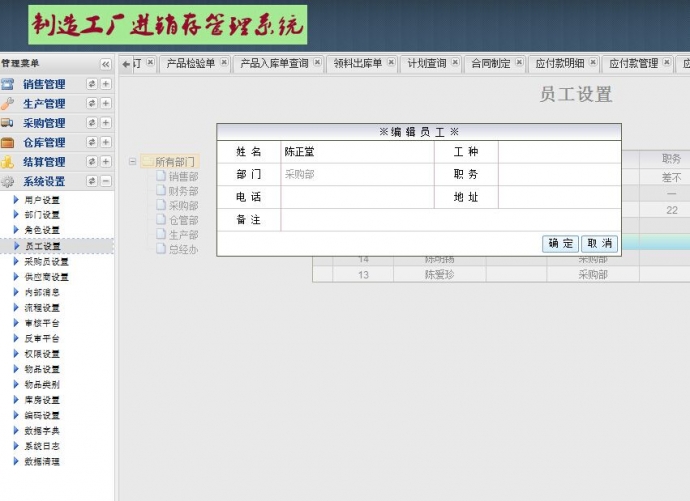This screenshot has height=501, width=690.
Task: Click the 电话 input field
Action: click(357, 197)
